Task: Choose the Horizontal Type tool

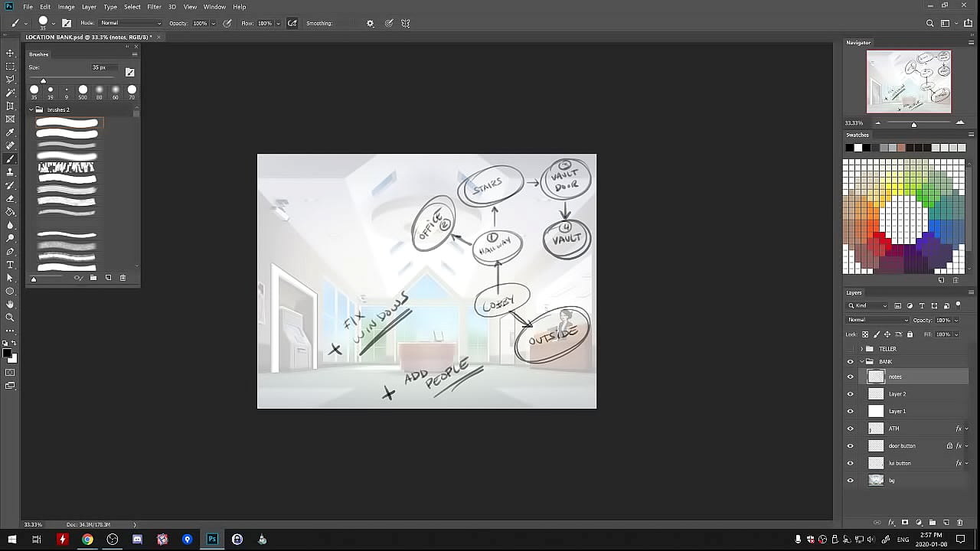Action: 11,265
